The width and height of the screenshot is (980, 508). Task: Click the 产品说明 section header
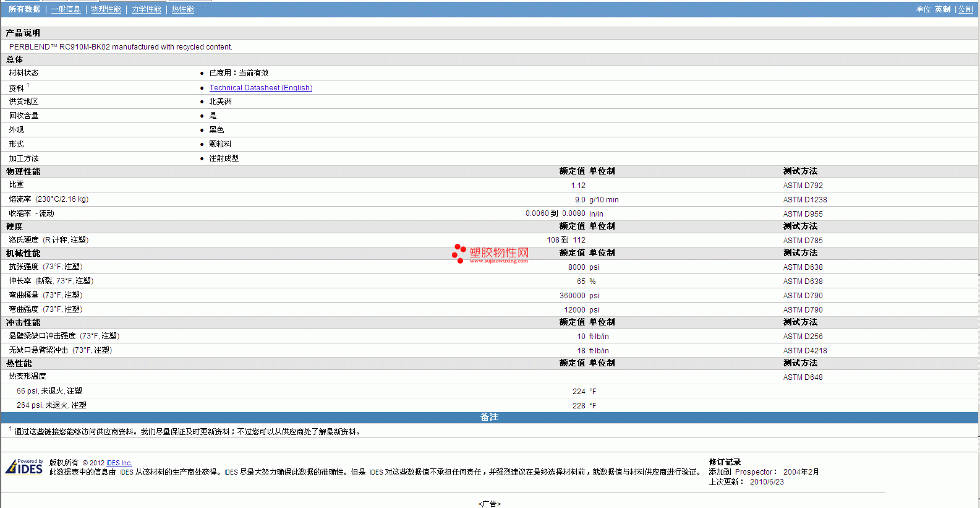click(x=23, y=33)
